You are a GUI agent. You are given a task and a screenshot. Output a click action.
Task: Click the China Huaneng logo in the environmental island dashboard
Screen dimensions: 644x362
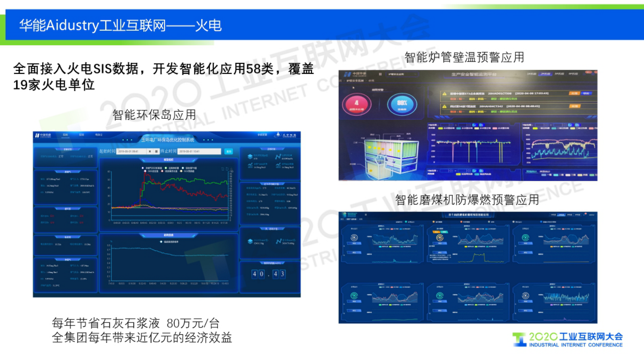pos(43,135)
